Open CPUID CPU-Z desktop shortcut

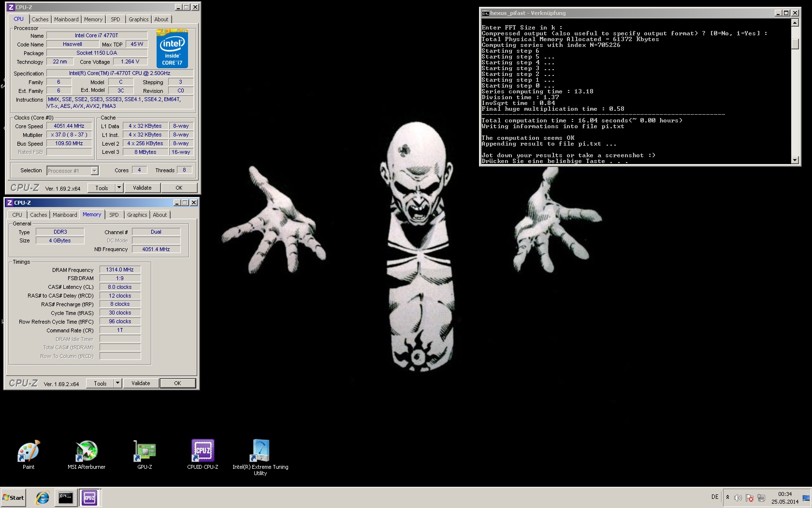[203, 455]
